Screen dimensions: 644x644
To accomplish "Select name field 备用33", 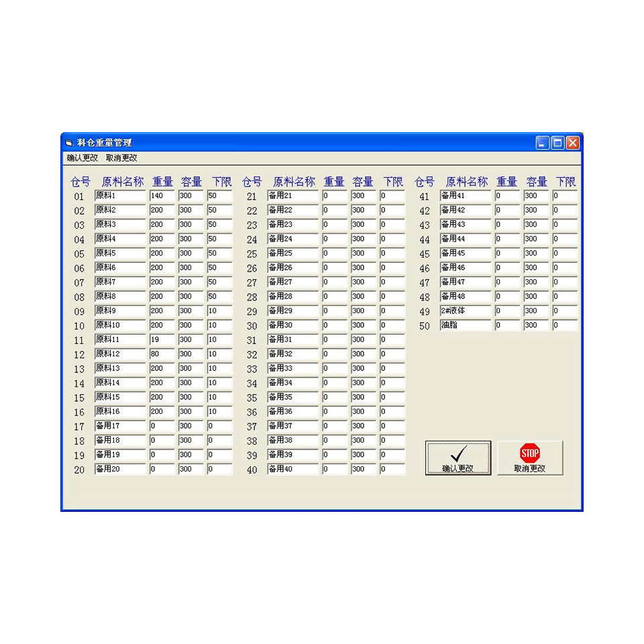I will (x=293, y=368).
